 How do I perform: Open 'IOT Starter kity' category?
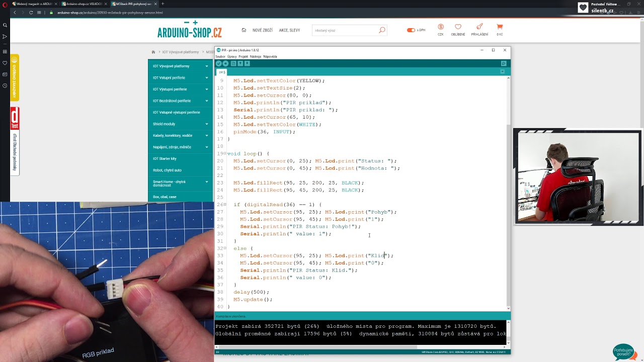pyautogui.click(x=181, y=158)
